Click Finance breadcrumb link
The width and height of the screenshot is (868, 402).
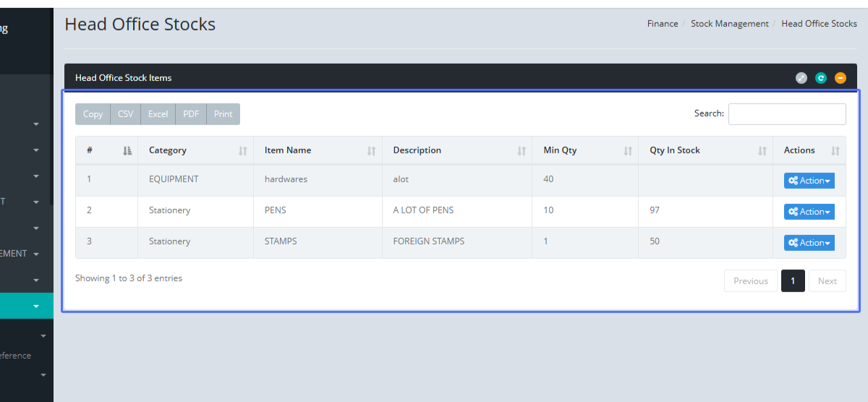pos(662,24)
